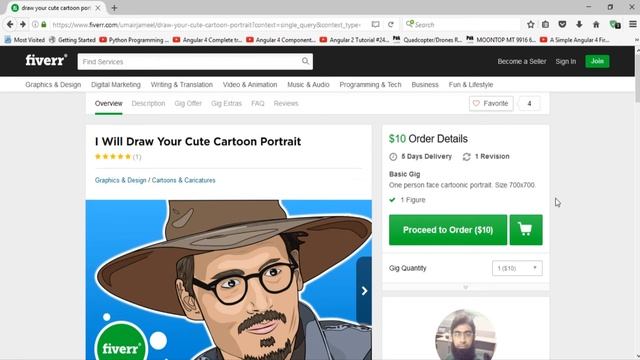Open the Python Programming bookmark

click(134, 40)
